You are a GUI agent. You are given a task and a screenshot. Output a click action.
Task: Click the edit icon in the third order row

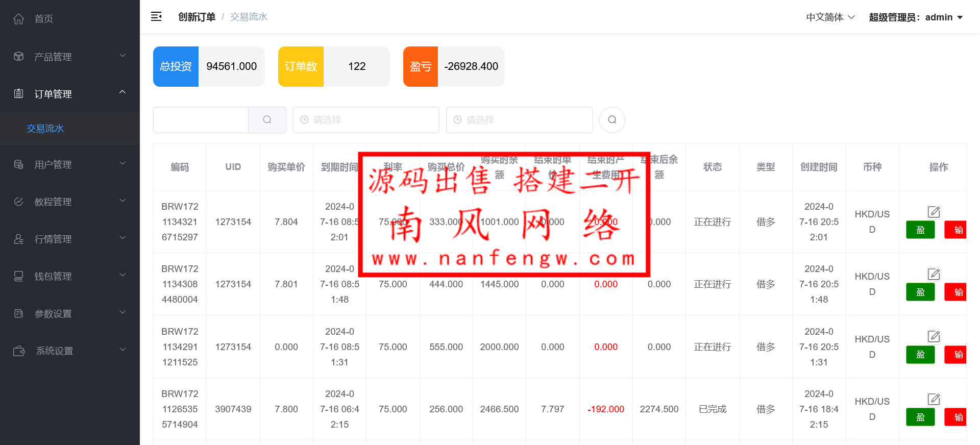tap(934, 336)
